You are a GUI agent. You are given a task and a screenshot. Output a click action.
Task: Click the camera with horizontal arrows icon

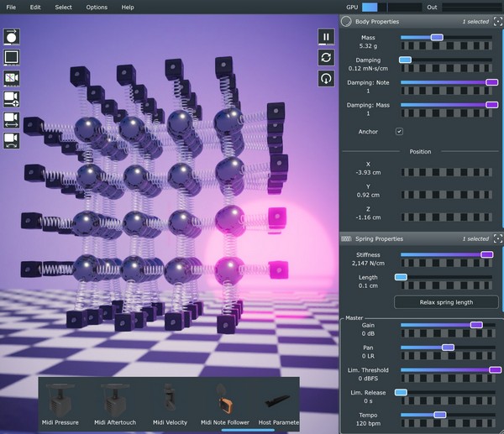12,119
